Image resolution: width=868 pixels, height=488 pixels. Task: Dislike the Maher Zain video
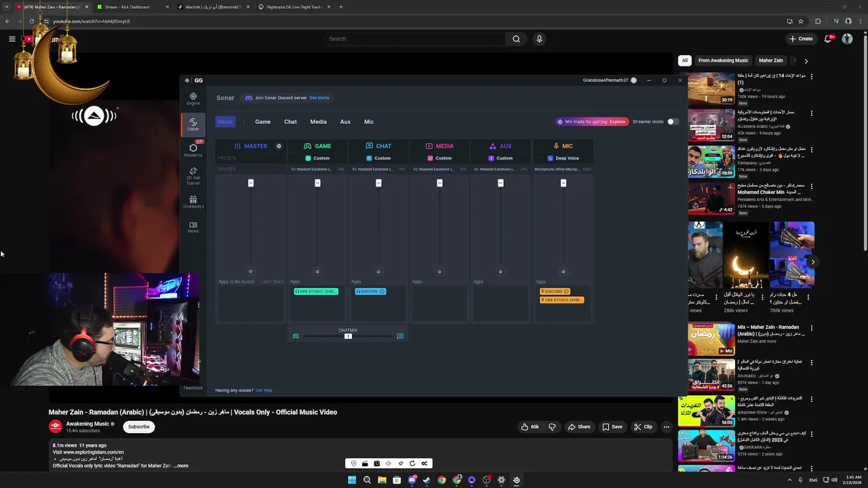pos(552,427)
